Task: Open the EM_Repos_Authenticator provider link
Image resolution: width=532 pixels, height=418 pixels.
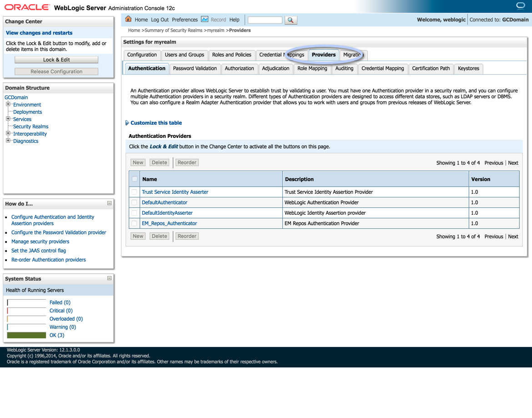Action: coord(169,224)
